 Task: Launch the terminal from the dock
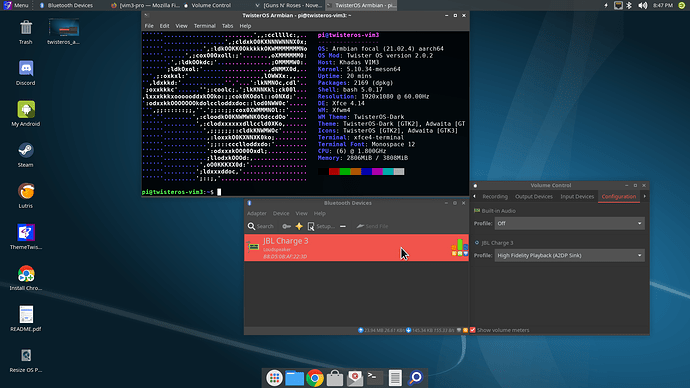374,378
